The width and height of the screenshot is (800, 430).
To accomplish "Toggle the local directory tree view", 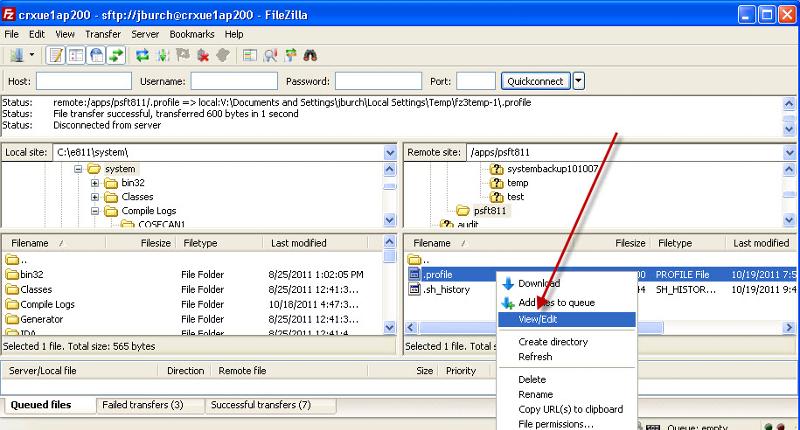I will pyautogui.click(x=76, y=55).
